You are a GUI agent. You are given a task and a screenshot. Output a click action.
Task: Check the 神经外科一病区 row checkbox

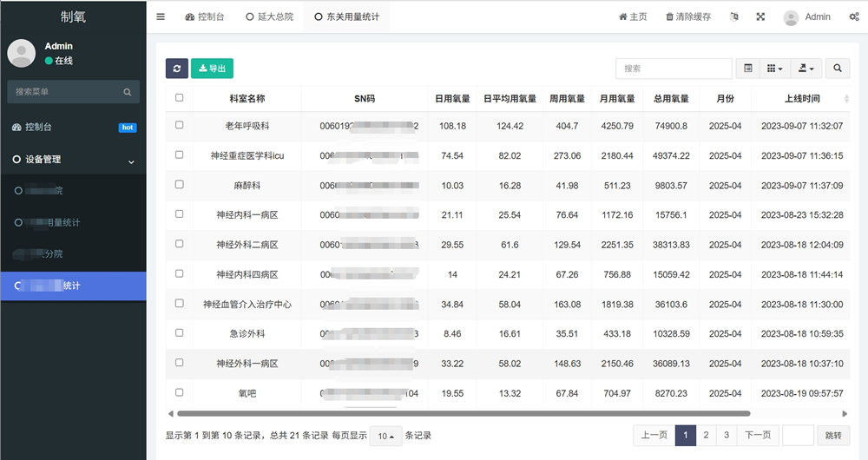tap(179, 363)
